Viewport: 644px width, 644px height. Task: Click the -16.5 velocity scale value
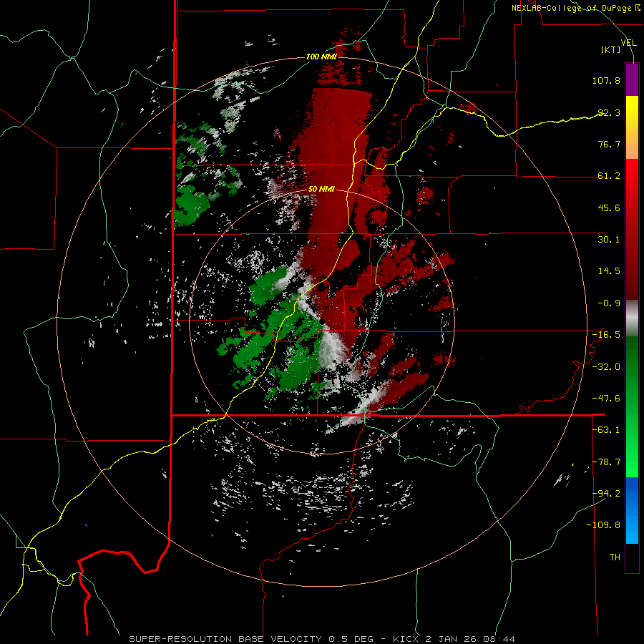click(x=606, y=335)
